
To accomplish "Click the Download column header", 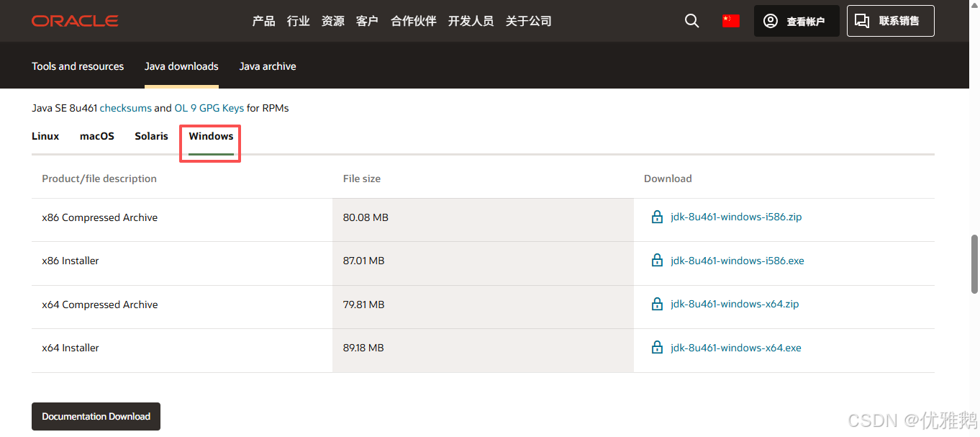I will coord(668,179).
